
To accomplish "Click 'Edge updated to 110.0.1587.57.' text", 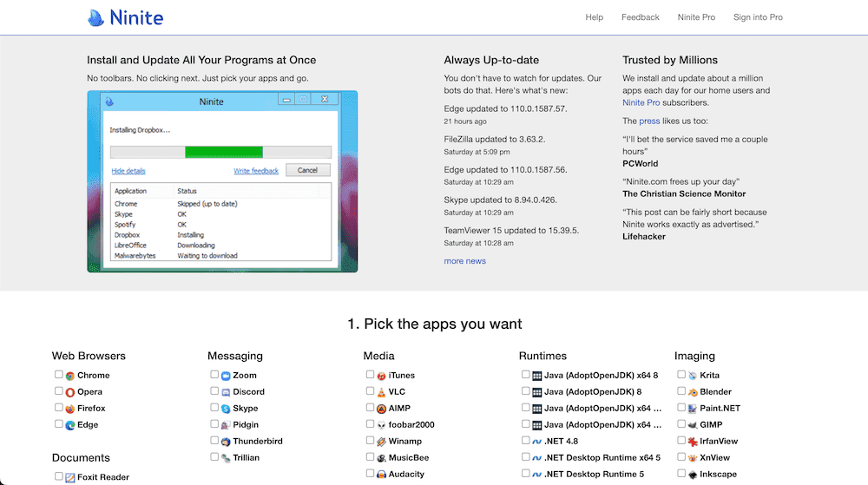I will click(505, 109).
